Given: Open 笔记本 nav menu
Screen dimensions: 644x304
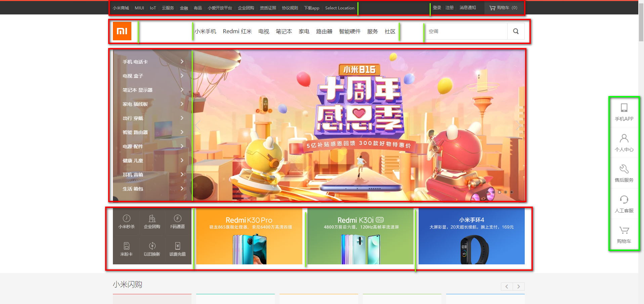Looking at the screenshot, I should (x=284, y=31).
